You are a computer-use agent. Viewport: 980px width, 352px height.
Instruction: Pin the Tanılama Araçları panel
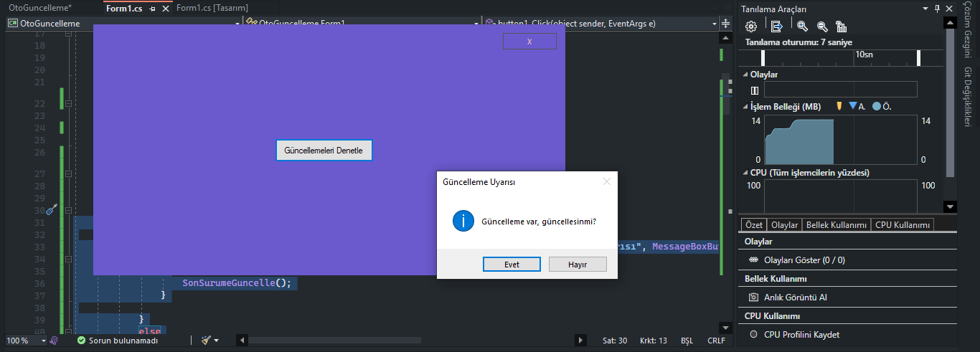(937, 9)
